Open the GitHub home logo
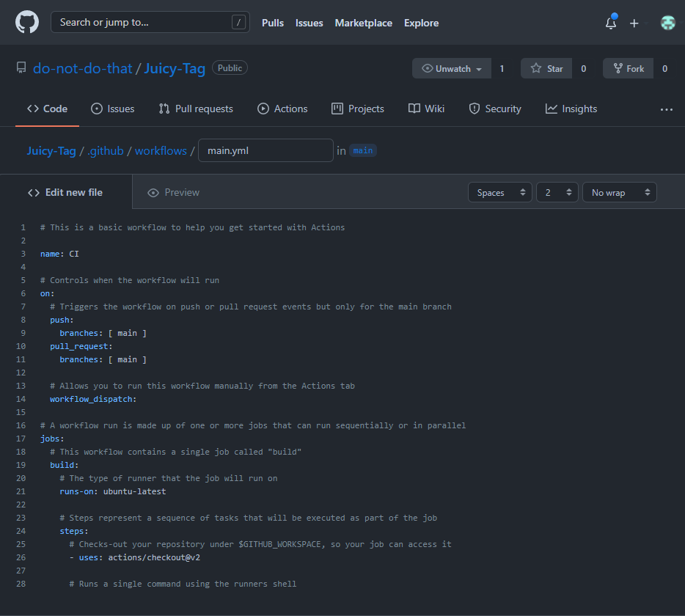The width and height of the screenshot is (685, 616). (x=27, y=22)
